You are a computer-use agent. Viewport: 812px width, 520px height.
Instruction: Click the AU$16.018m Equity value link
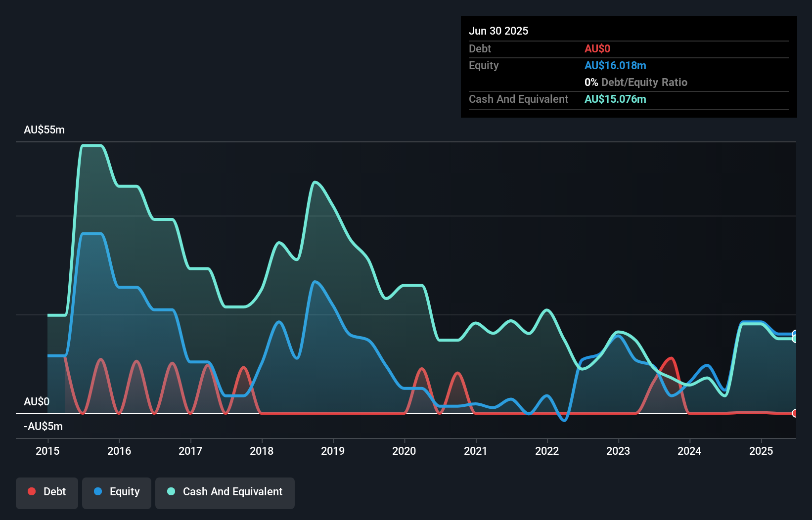(x=615, y=65)
